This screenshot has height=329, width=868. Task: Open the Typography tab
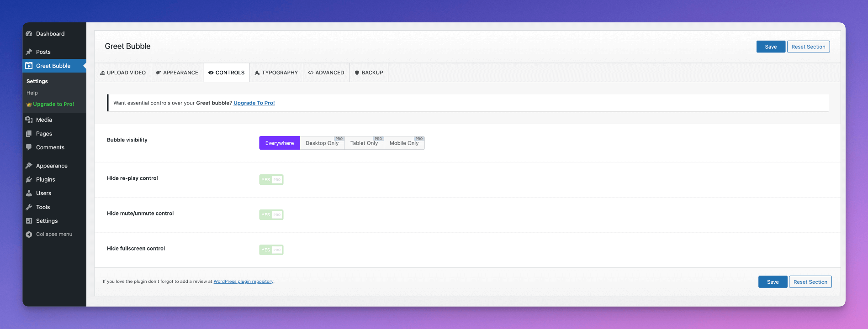tap(276, 73)
